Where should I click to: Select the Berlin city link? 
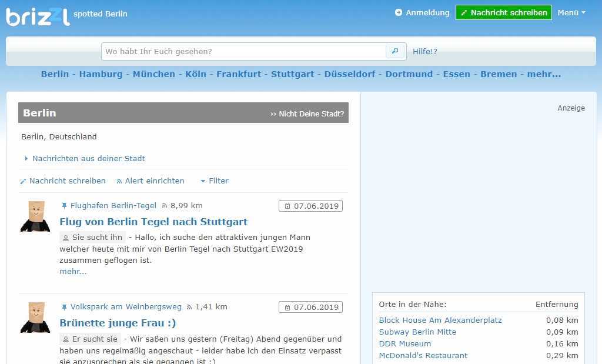55,74
